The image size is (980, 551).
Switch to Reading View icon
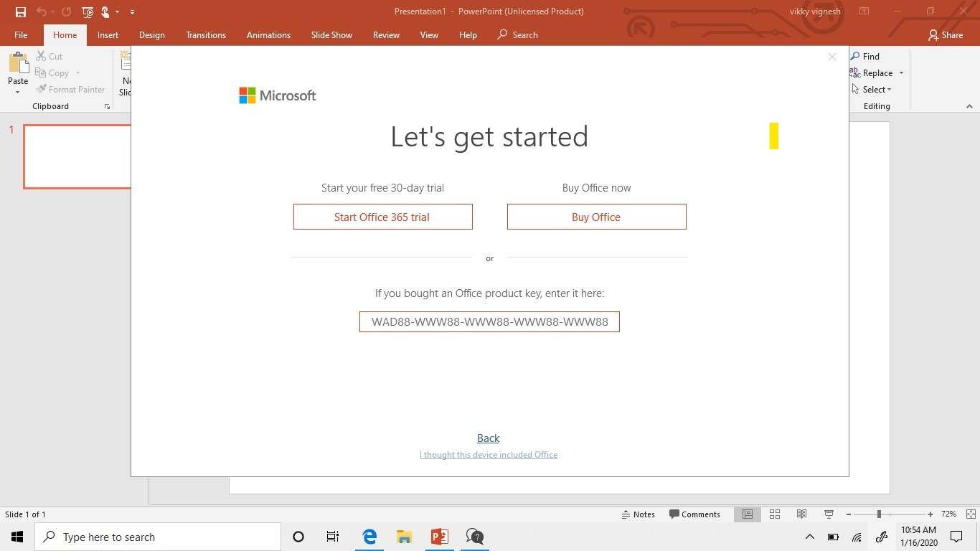(802, 514)
